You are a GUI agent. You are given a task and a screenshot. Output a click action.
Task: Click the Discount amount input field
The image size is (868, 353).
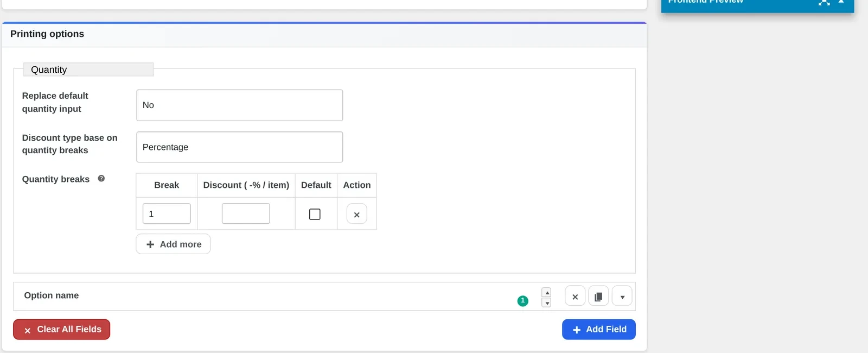(246, 213)
